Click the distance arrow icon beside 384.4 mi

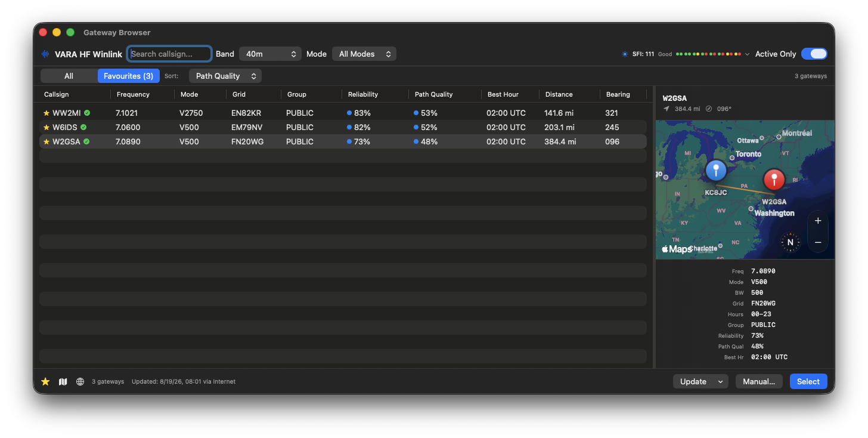(666, 109)
